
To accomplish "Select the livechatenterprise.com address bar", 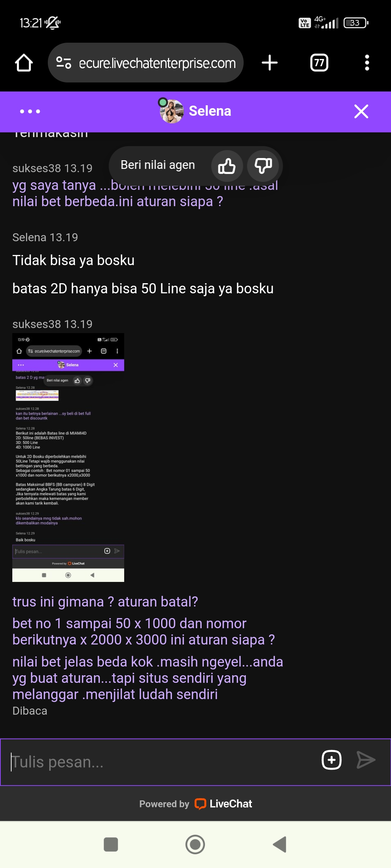I will pyautogui.click(x=146, y=63).
